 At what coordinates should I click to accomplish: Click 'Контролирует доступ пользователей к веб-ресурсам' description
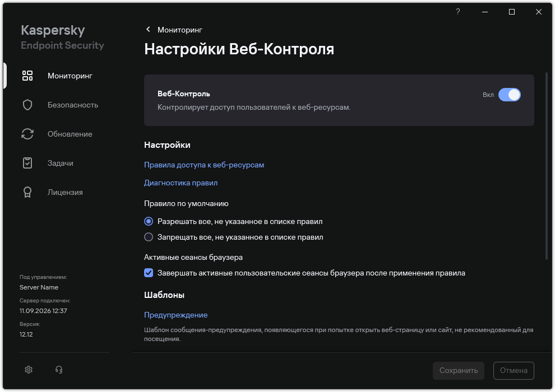point(254,107)
